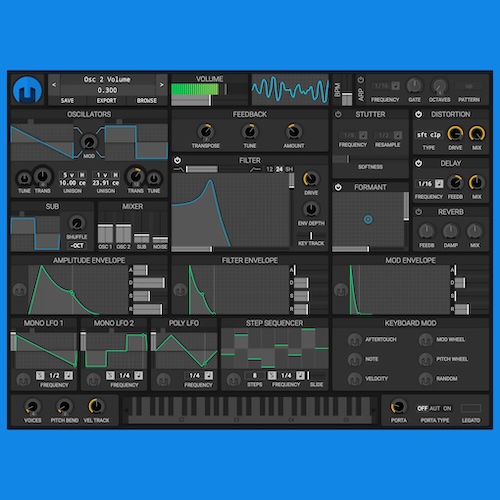500x500 pixels.
Task: Click the Feedback Amount knob
Action: pos(294,132)
